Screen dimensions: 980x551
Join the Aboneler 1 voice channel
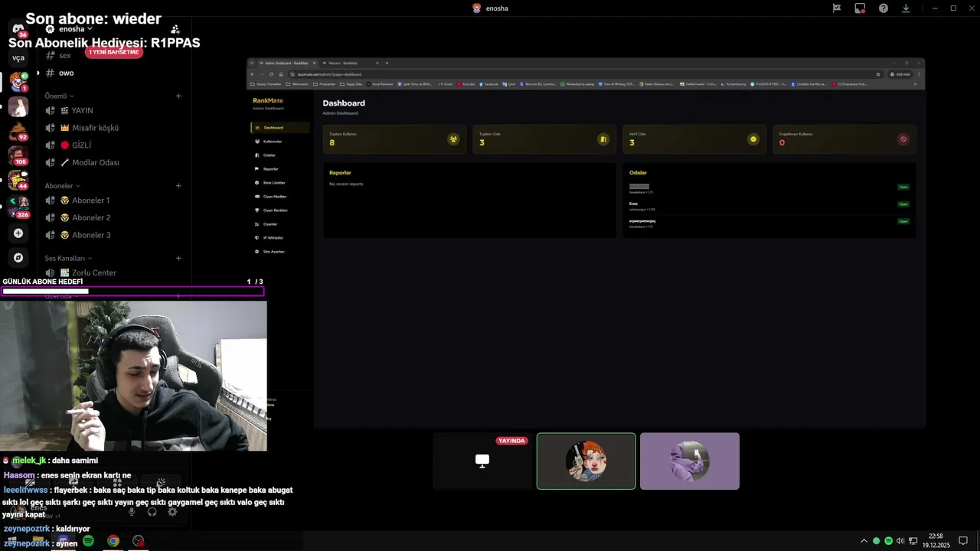pyautogui.click(x=113, y=201)
